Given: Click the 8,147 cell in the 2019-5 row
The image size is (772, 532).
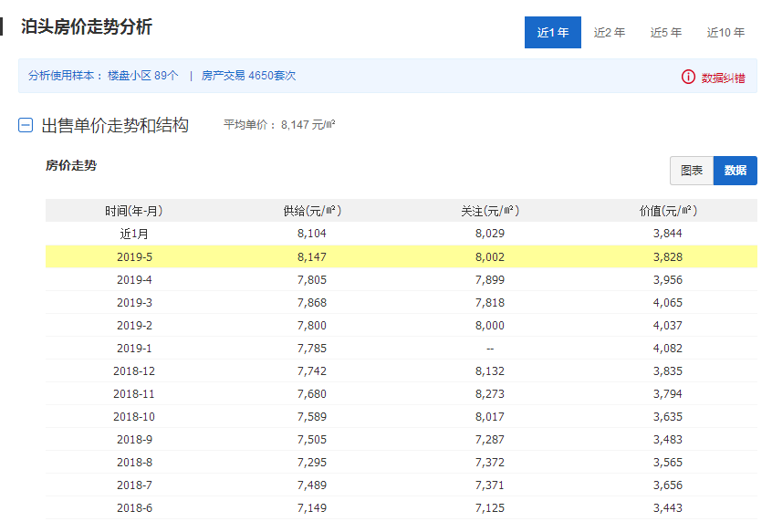Looking at the screenshot, I should tap(312, 257).
